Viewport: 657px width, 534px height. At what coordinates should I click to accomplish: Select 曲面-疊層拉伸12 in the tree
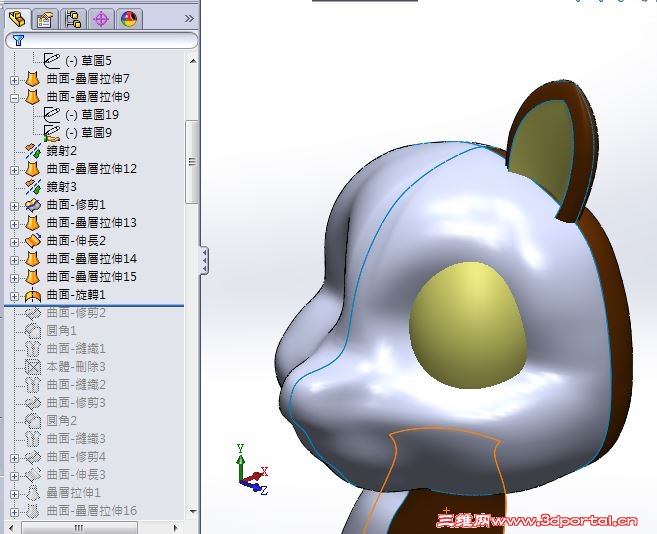coord(91,169)
